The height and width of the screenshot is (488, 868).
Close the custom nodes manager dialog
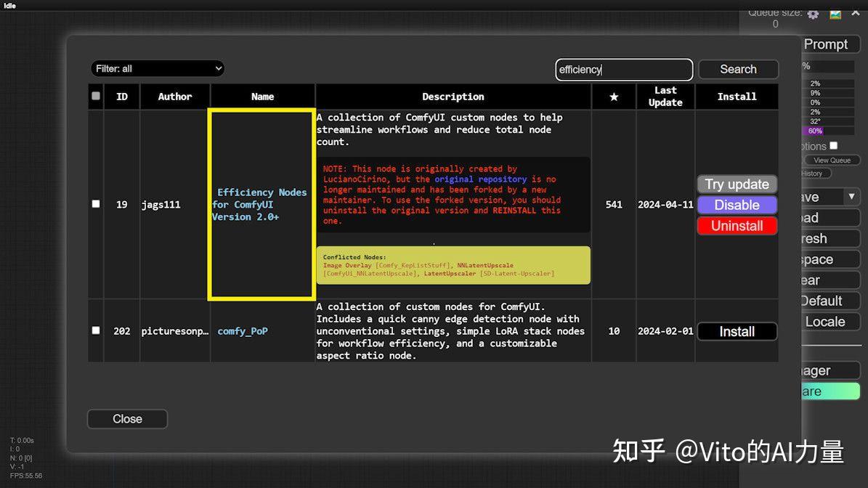127,418
